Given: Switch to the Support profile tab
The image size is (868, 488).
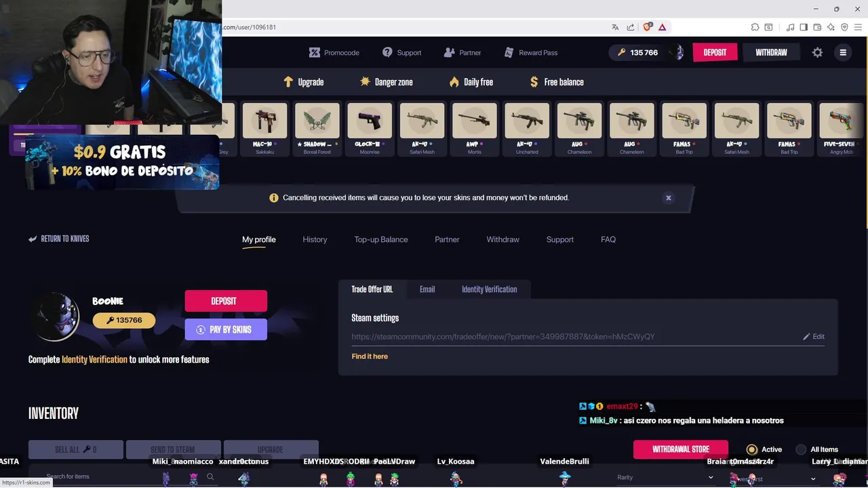Looking at the screenshot, I should pyautogui.click(x=560, y=239).
